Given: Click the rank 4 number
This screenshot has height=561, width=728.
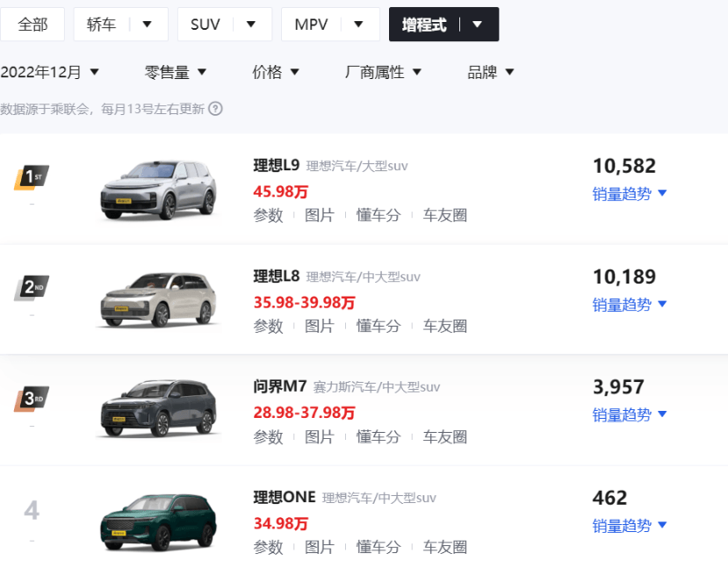Looking at the screenshot, I should (32, 510).
